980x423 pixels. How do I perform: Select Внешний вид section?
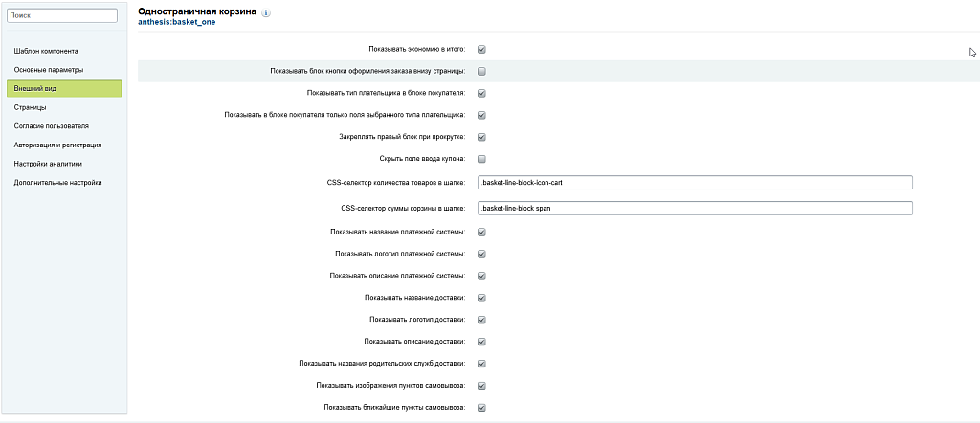tap(64, 88)
